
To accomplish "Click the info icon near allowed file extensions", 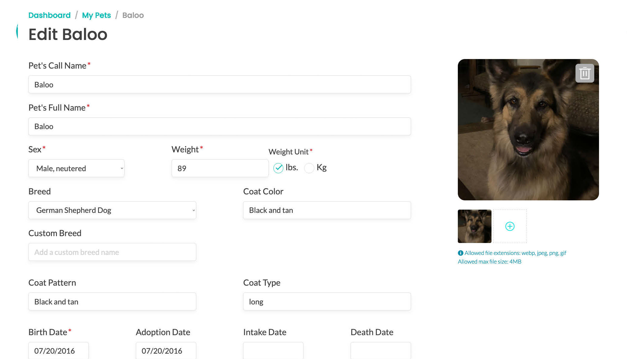I will (x=461, y=253).
